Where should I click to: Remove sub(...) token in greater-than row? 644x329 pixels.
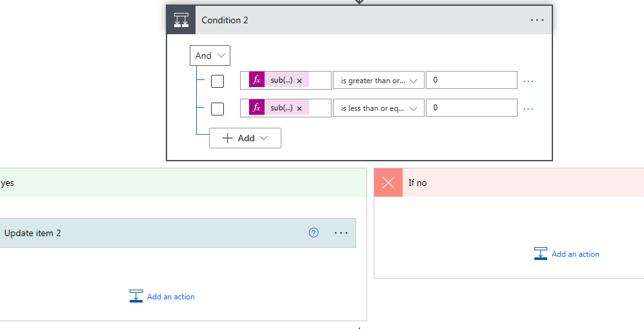[x=299, y=81]
